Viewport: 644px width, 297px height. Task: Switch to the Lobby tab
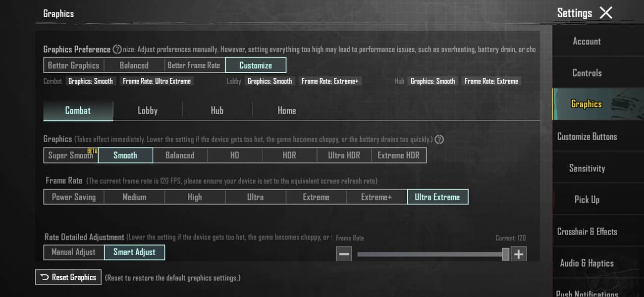[x=148, y=111]
